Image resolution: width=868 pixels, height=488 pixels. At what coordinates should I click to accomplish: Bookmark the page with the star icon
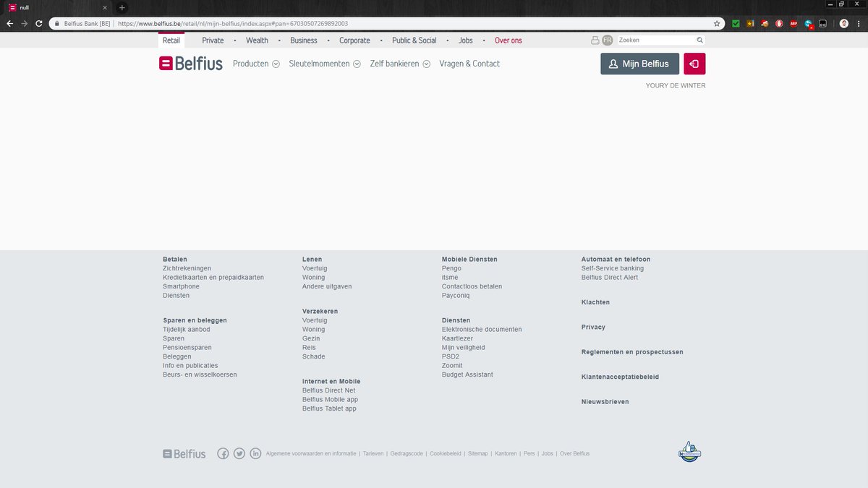(717, 23)
